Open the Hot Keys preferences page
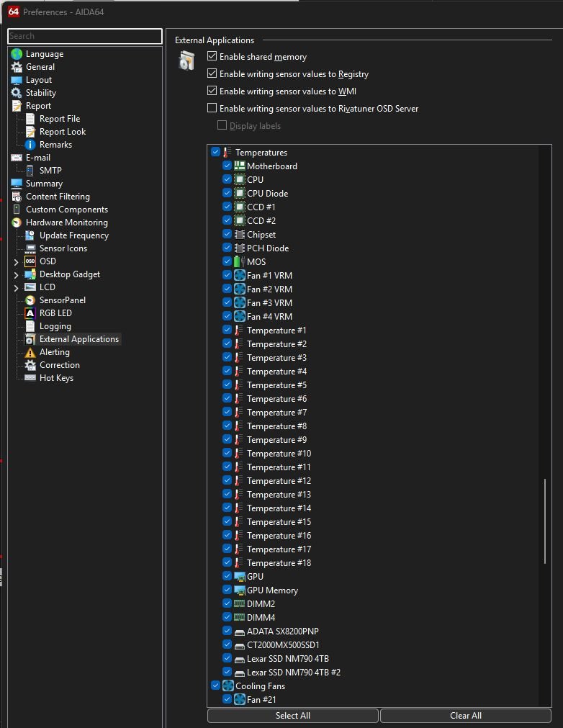The width and height of the screenshot is (563, 728). [x=56, y=378]
